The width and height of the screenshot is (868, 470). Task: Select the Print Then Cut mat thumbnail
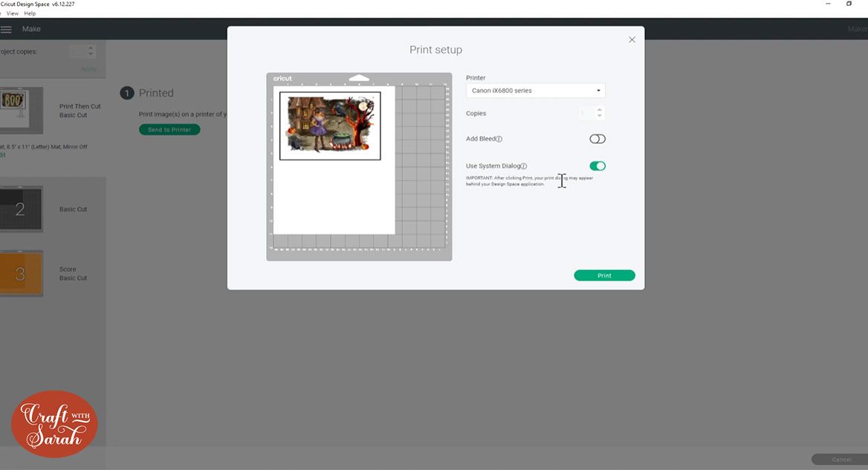[x=21, y=110]
